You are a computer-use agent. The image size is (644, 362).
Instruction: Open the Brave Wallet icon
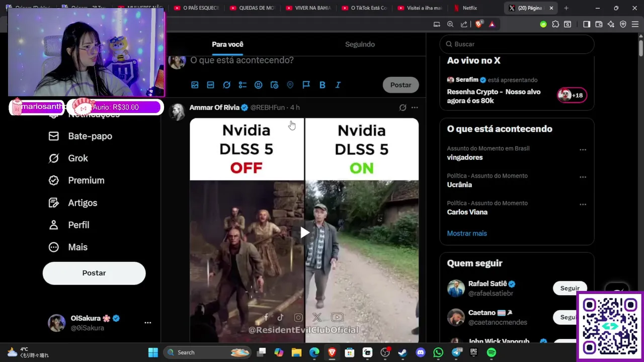(x=599, y=24)
